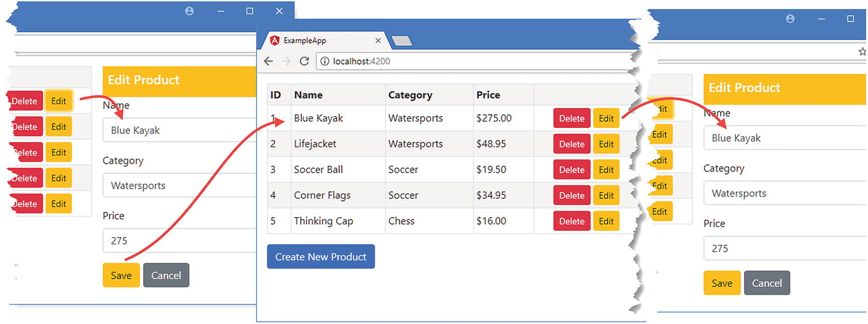Click the profile icon in the leftmost window
The width and height of the screenshot is (868, 324).
(x=189, y=11)
